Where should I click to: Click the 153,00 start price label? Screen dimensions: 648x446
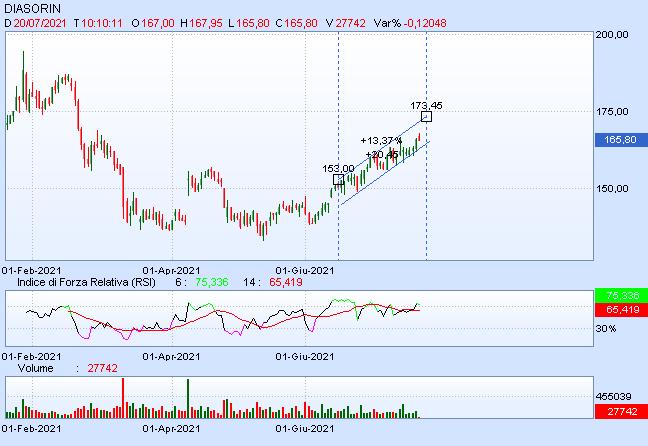338,169
